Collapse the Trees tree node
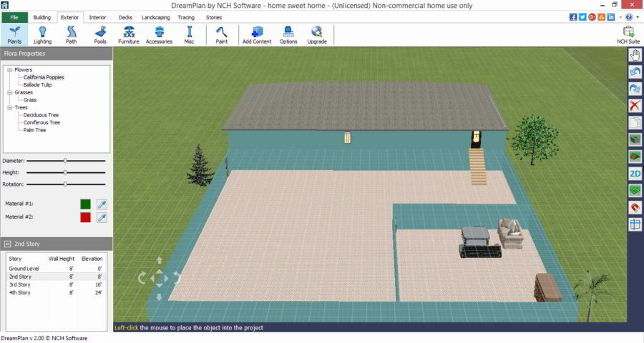 pos(9,107)
